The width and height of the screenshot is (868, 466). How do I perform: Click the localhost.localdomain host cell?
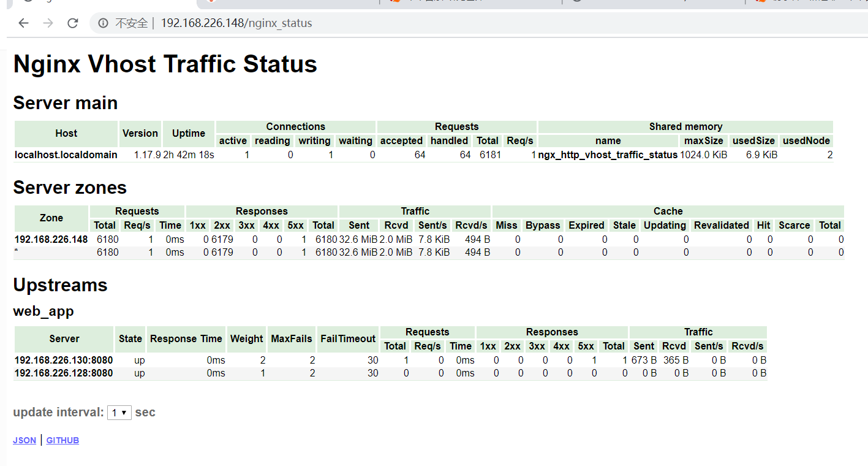66,155
